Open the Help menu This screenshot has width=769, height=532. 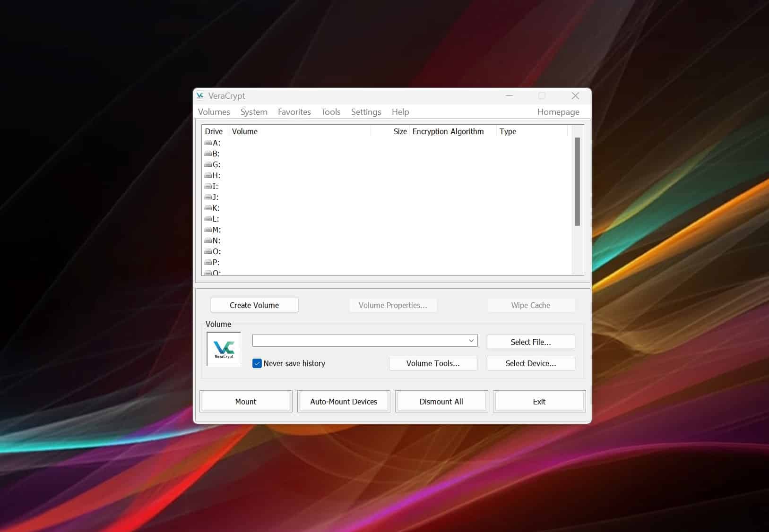(400, 112)
